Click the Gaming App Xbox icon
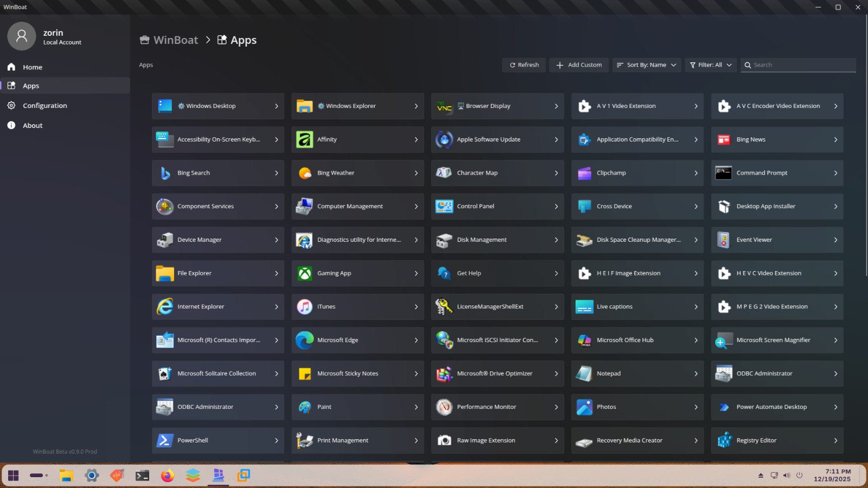 [304, 273]
